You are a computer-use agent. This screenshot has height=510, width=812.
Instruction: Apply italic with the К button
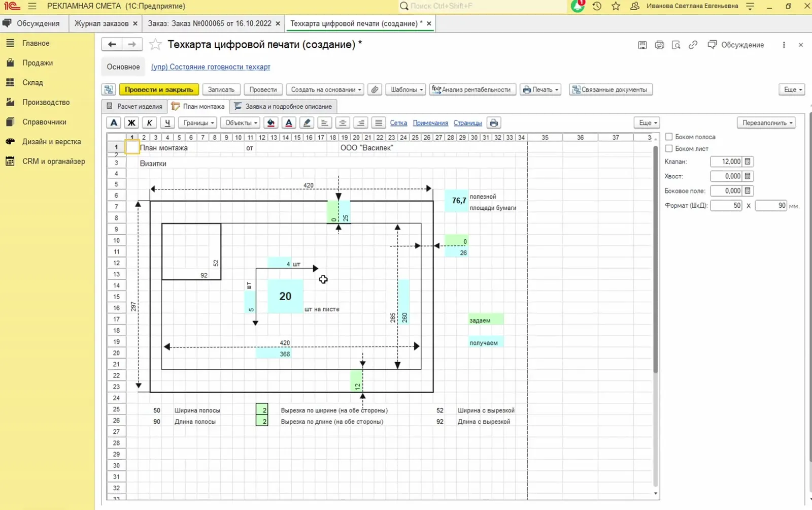[149, 123]
